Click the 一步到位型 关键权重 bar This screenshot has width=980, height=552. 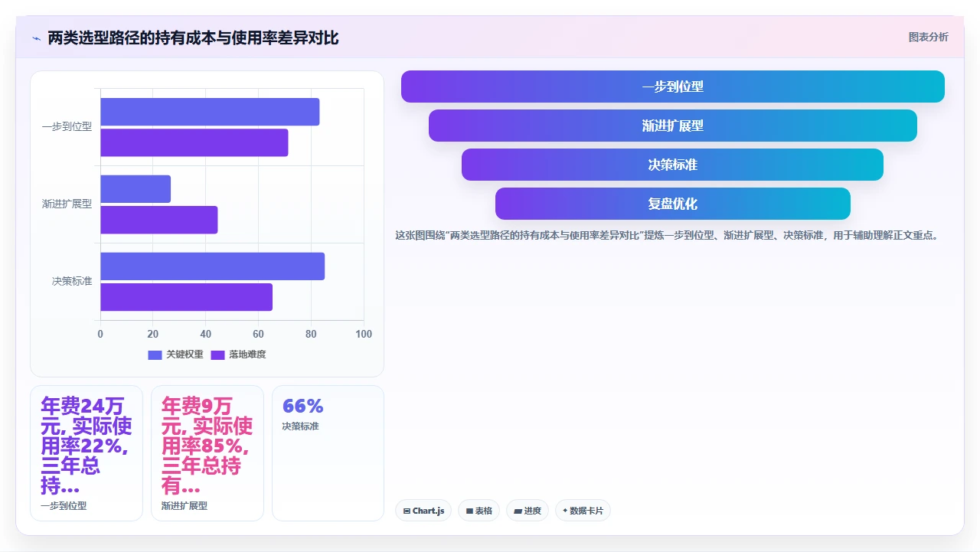click(210, 112)
